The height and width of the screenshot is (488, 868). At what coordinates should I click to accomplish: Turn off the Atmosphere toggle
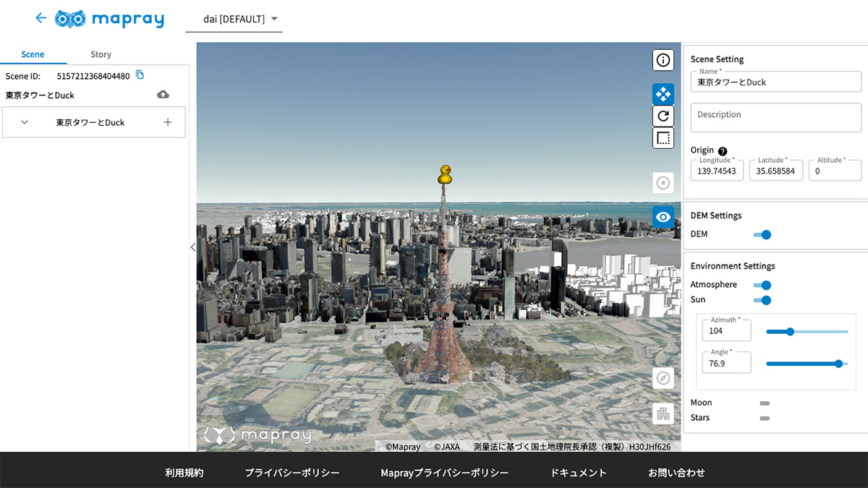coord(762,285)
